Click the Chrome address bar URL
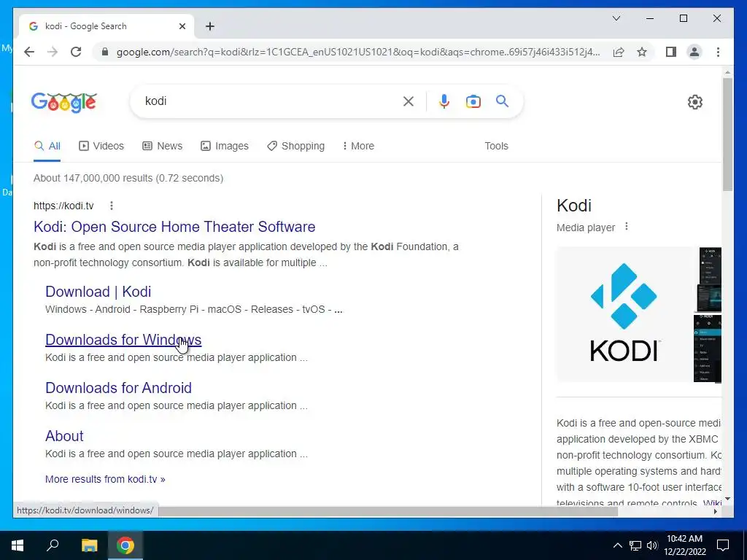Viewport: 747px width, 560px height. (358, 52)
